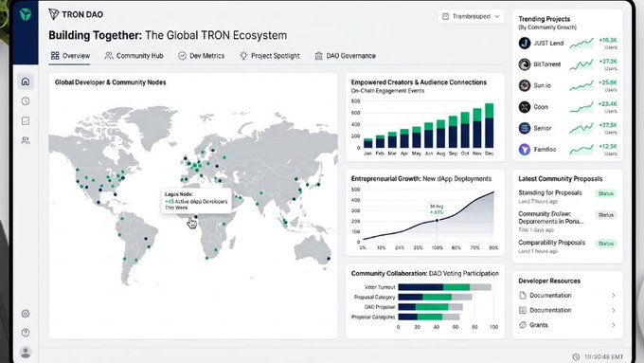Viewport: 644px width, 363px height.
Task: Open the help question mark icon
Action: tap(26, 333)
